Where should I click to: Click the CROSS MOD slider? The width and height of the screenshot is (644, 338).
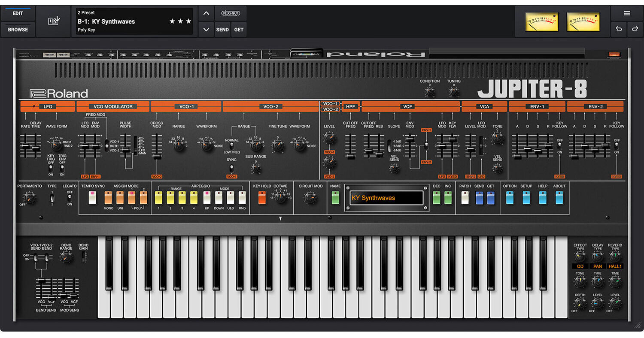(x=157, y=146)
